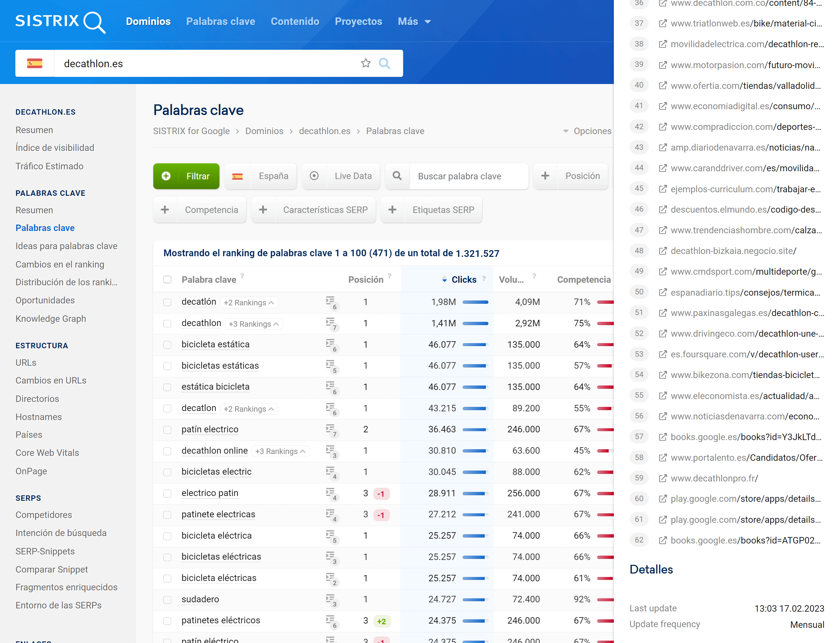Click plus icon on Competencia filter
The width and height of the screenshot is (840, 643).
[165, 210]
